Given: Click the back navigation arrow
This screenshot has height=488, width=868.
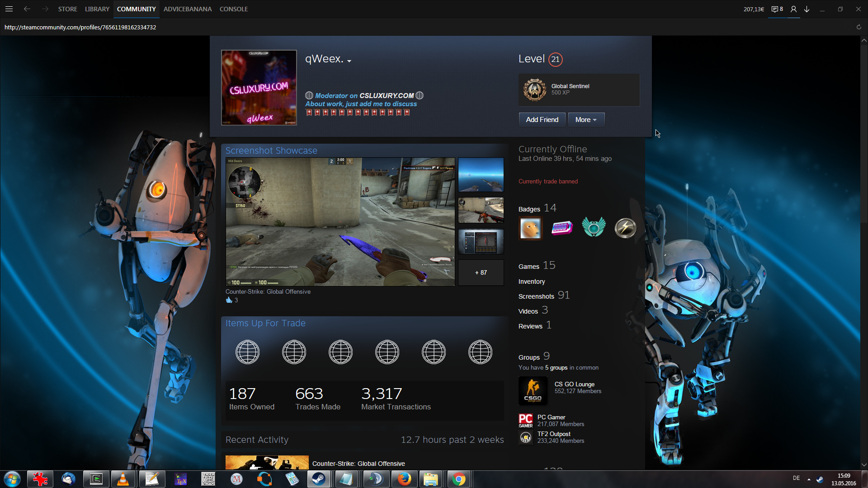Looking at the screenshot, I should click(27, 9).
